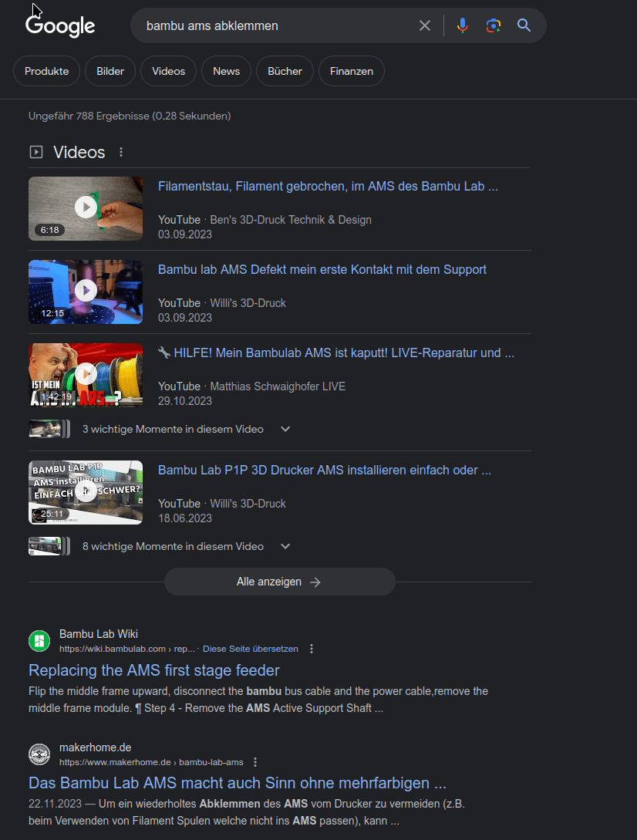
Task: Click the Bambu Lab Wiki site favicon
Action: coord(39,641)
